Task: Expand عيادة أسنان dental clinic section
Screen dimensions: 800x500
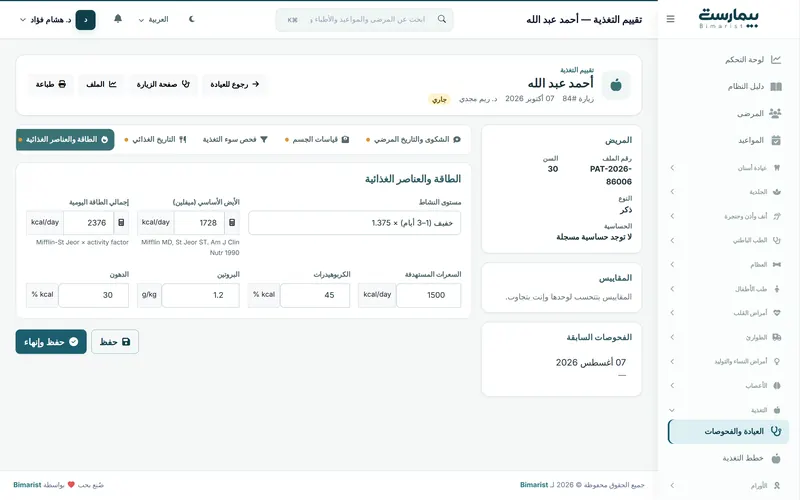Action: click(728, 168)
